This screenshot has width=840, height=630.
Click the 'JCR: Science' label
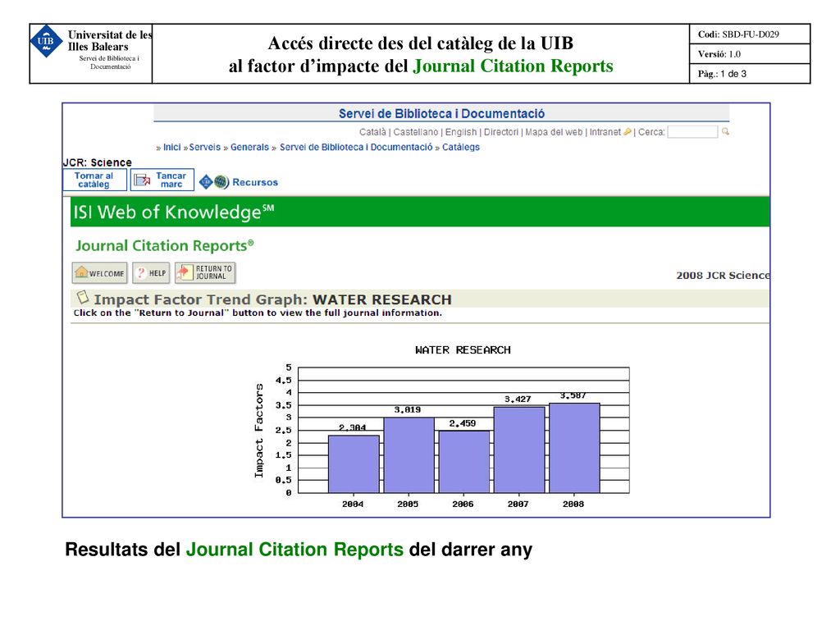(x=97, y=162)
